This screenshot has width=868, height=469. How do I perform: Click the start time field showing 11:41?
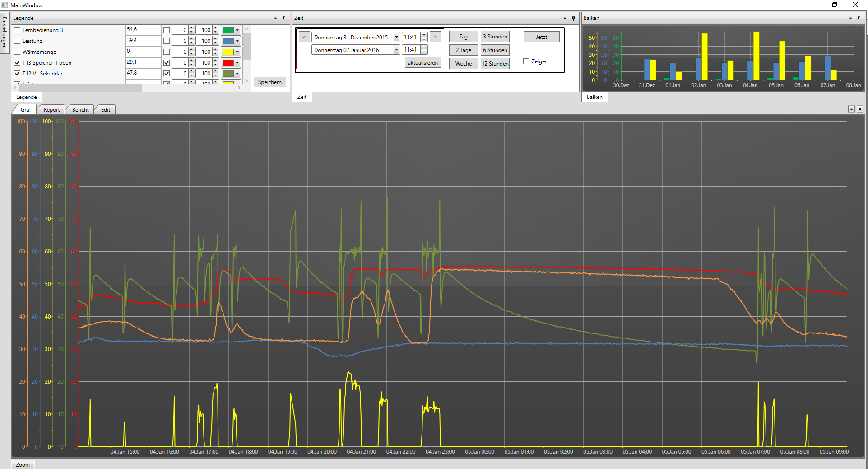(411, 37)
